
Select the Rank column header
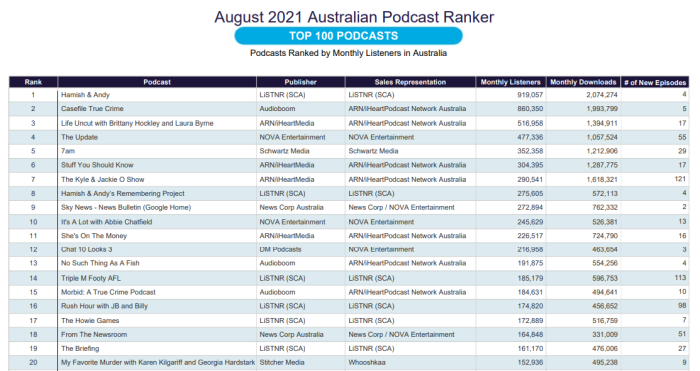pos(33,82)
